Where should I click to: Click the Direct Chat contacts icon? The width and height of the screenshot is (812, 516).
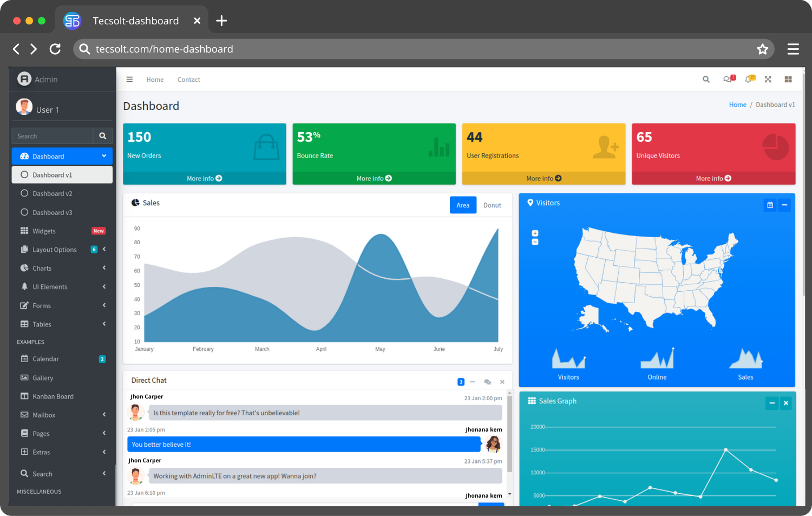pos(487,382)
